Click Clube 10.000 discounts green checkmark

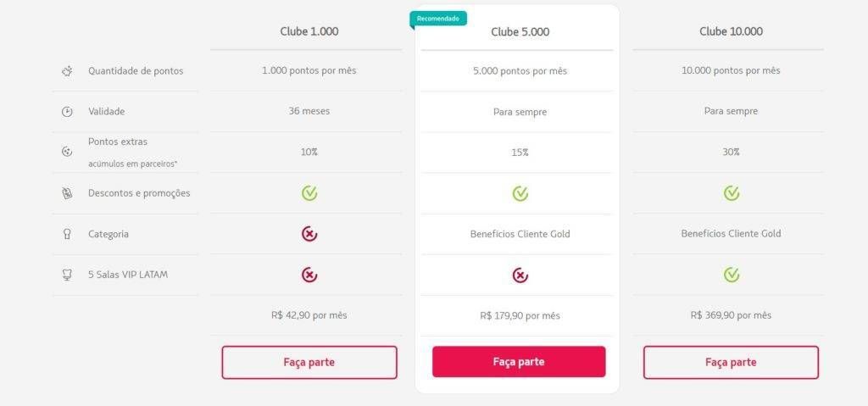coord(731,193)
